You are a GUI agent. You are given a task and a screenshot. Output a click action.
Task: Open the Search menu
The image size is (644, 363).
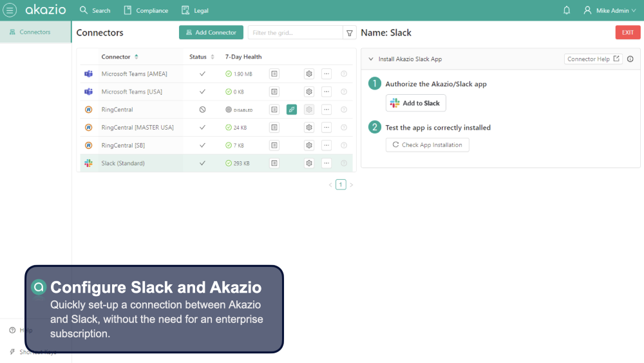coord(95,10)
